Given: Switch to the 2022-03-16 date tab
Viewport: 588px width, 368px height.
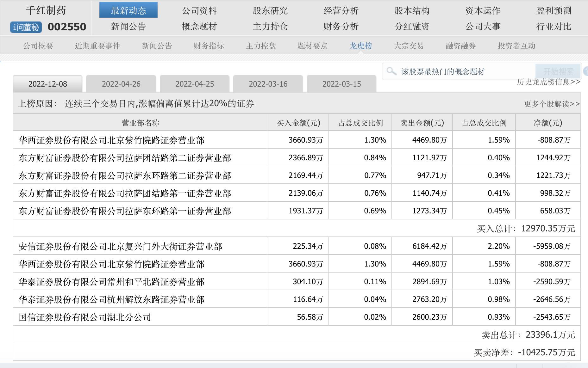Looking at the screenshot, I should [268, 84].
